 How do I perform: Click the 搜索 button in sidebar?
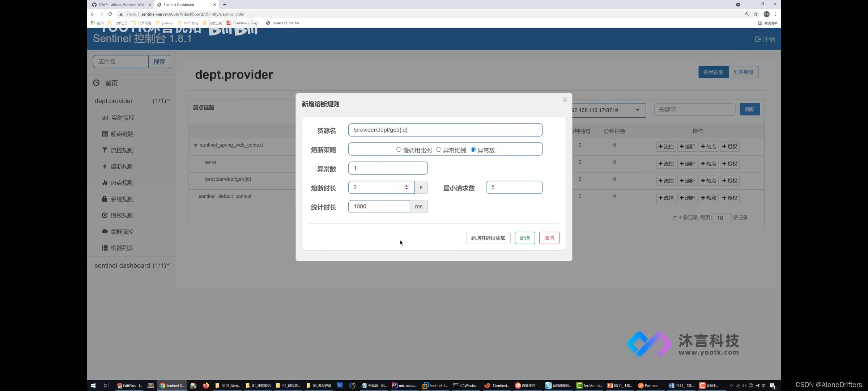pos(159,62)
